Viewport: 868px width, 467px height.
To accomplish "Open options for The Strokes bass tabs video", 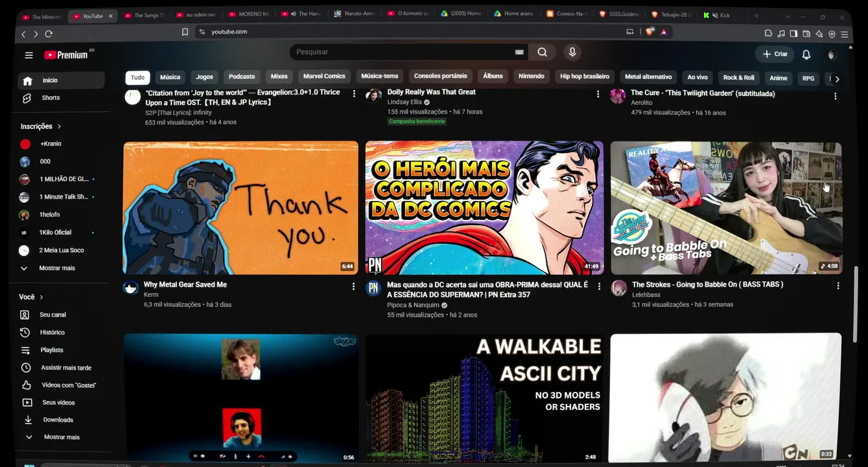I will click(x=838, y=286).
